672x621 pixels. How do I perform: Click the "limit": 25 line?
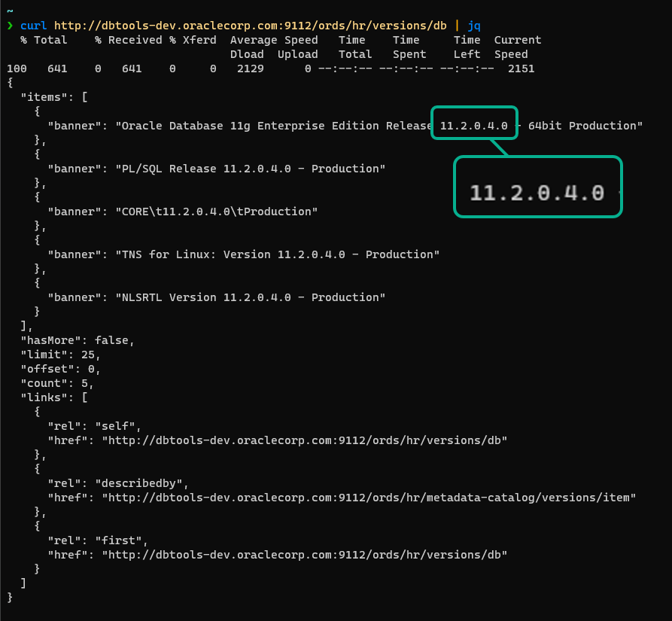[x=60, y=355]
